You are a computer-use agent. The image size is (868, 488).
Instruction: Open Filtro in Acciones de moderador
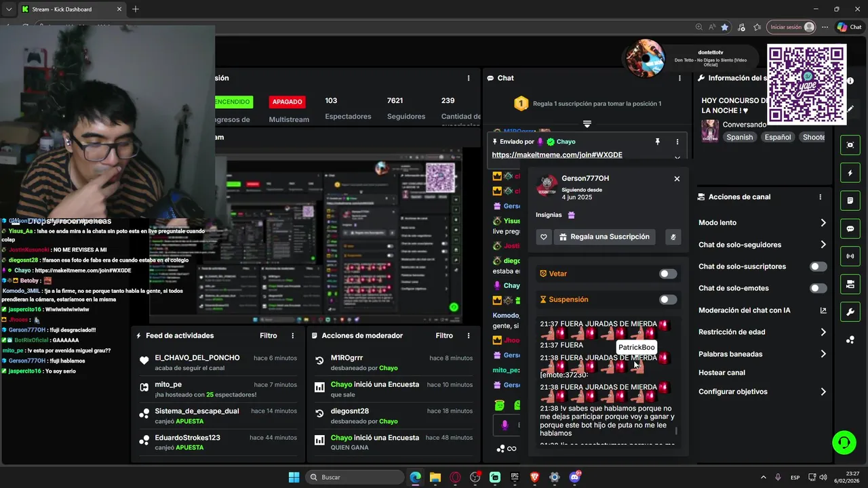444,335
